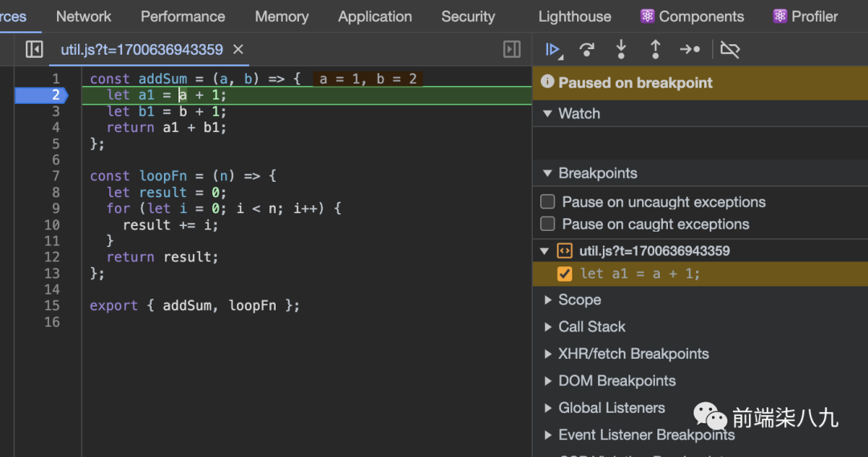Collapse util.js breakpoint file group
868x457 pixels.
[546, 251]
